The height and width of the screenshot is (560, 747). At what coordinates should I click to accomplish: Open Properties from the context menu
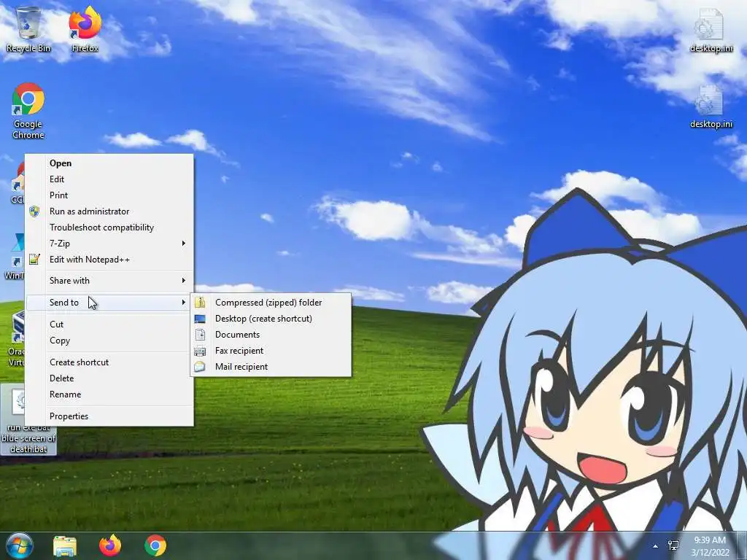(x=109, y=416)
